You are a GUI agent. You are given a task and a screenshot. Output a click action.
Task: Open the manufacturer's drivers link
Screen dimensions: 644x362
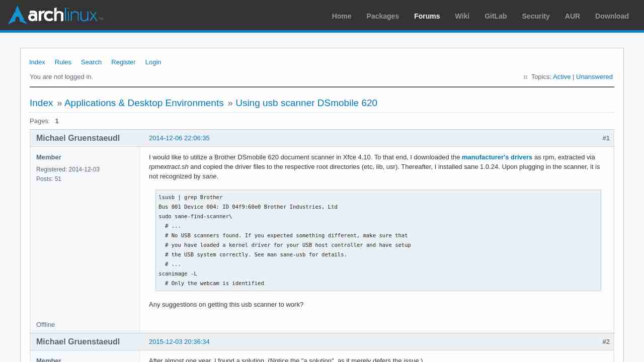click(x=497, y=157)
